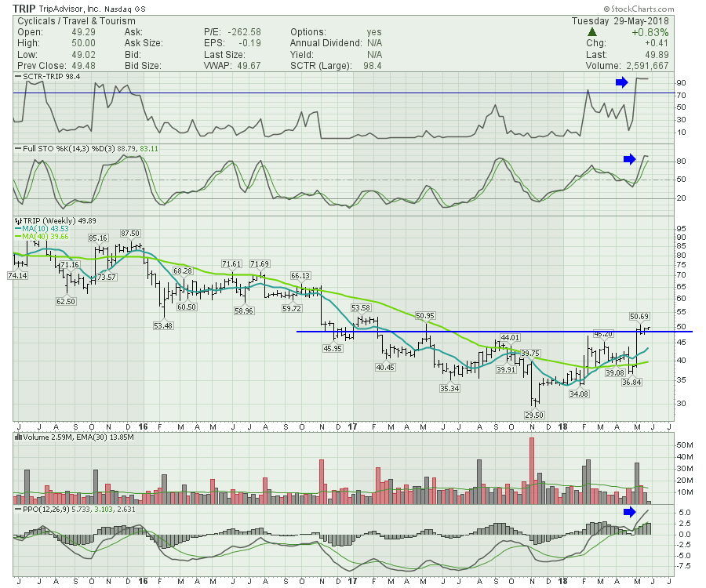Click the P/E value -262.58
706x588 pixels.
(x=245, y=32)
